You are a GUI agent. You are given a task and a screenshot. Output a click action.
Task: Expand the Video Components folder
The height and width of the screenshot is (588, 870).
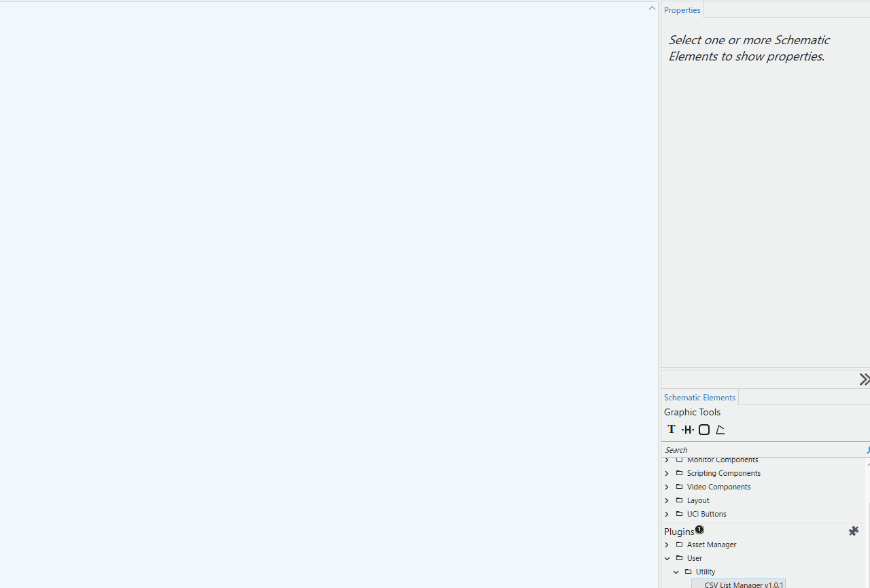click(x=667, y=487)
